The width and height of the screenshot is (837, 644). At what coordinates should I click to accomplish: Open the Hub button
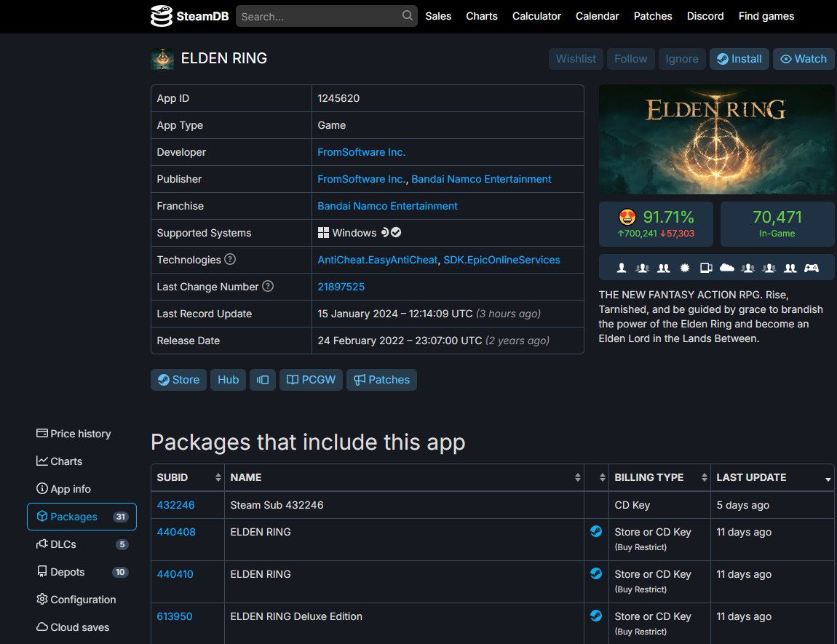pyautogui.click(x=228, y=380)
